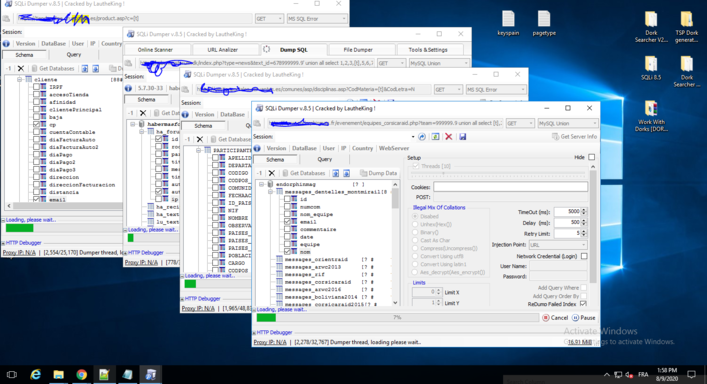
Task: Open the keyspain file on desktop
Action: pos(508,23)
